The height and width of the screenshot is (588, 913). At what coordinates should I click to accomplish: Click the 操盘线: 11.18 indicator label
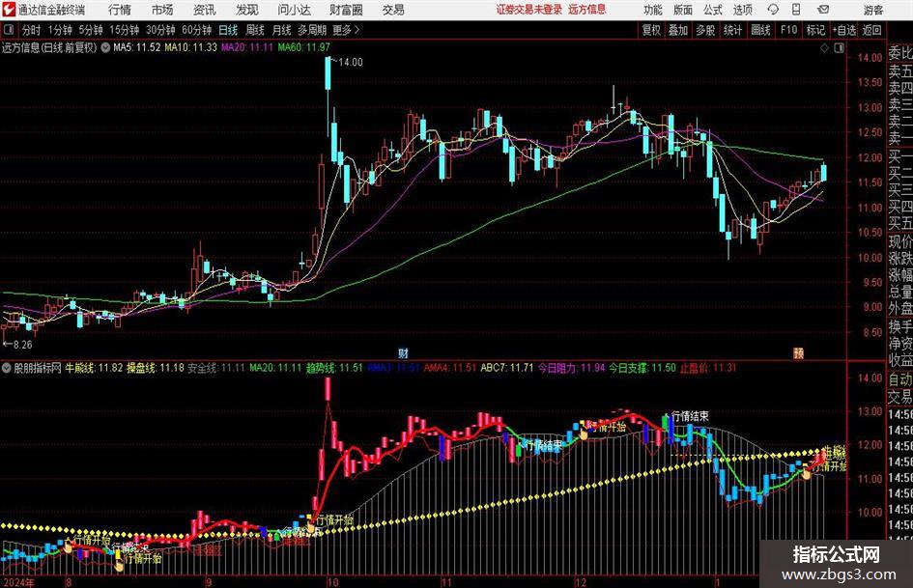coord(156,368)
